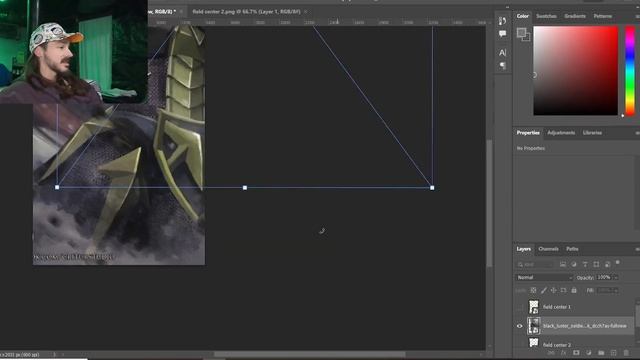Image resolution: width=640 pixels, height=360 pixels.
Task: Click the Opacity 100% value field
Action: [x=604, y=278]
